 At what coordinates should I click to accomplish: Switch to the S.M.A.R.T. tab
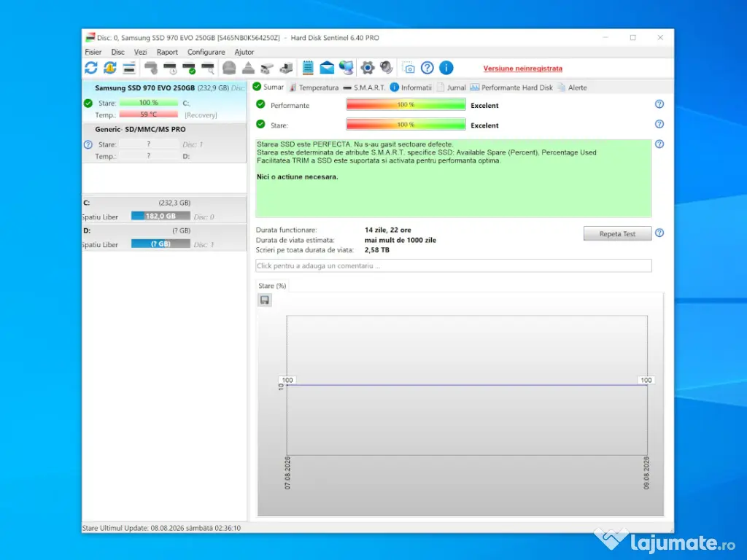click(x=365, y=87)
